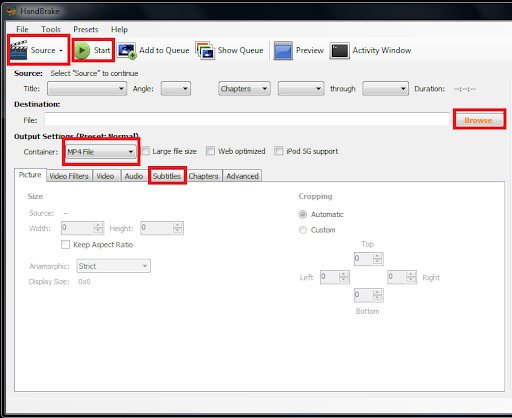512x418 pixels.
Task: Open the Activity Window terminal icon
Action: coord(339,51)
